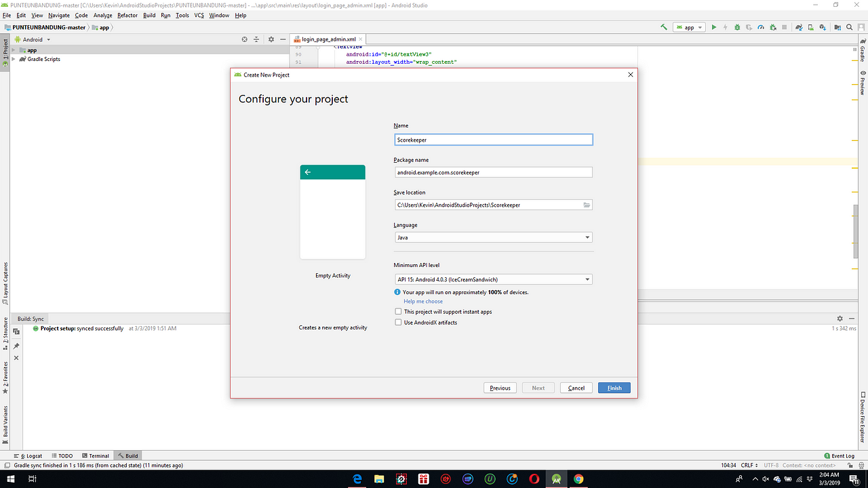Click the Finish button
Image resolution: width=868 pixels, height=488 pixels.
pos(614,388)
